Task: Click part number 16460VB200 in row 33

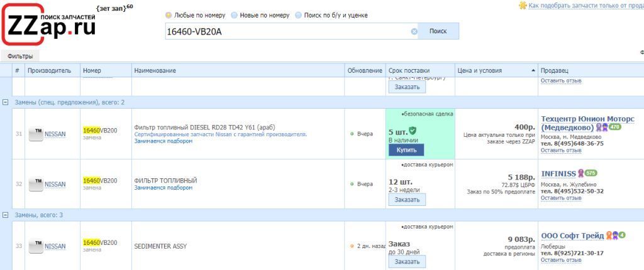Action: pyautogui.click(x=100, y=242)
